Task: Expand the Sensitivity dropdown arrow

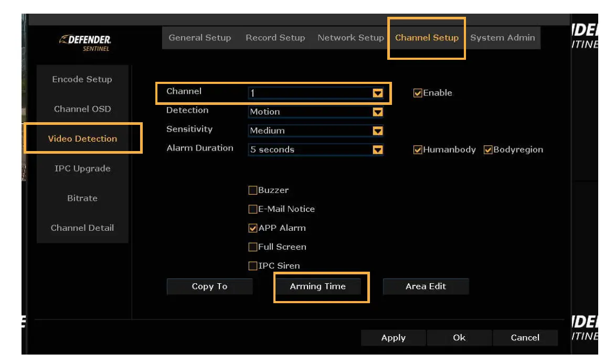Action: pos(377,131)
